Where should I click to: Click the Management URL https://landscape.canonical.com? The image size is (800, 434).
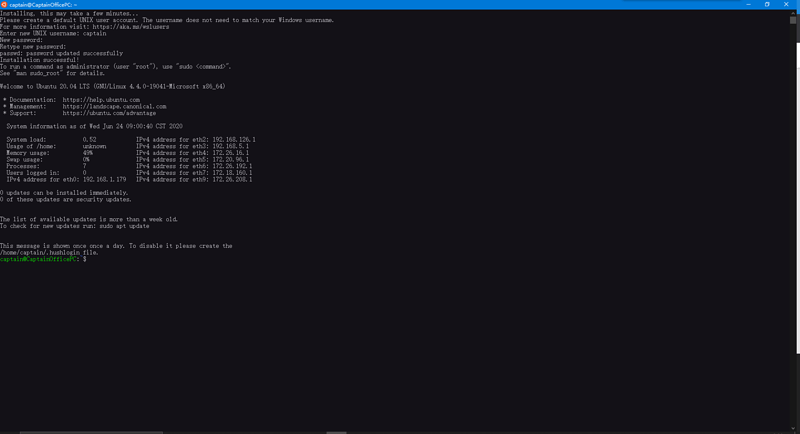click(x=114, y=107)
